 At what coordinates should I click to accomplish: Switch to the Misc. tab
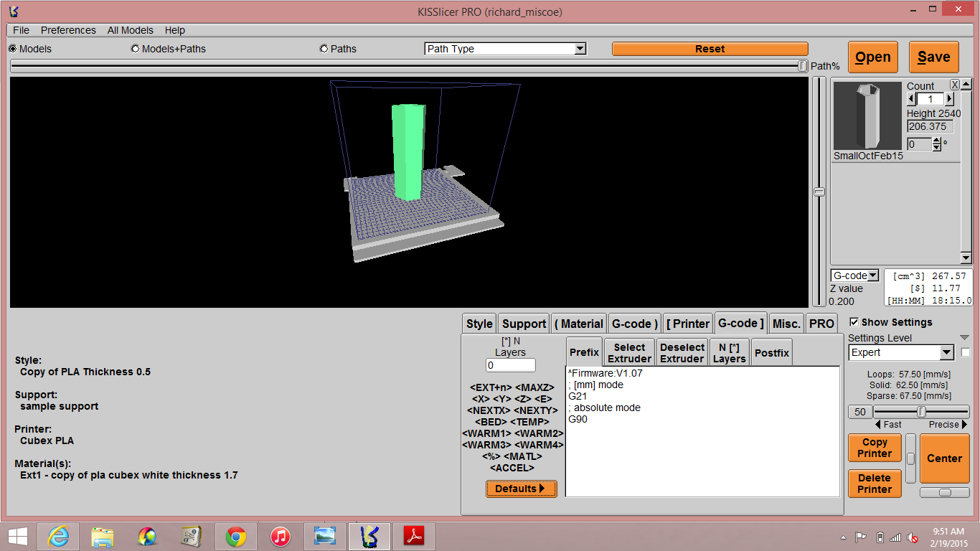tap(787, 324)
